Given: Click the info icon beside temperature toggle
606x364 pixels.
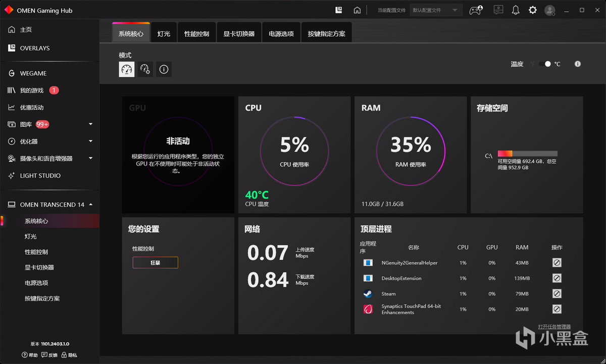Looking at the screenshot, I should (x=578, y=64).
